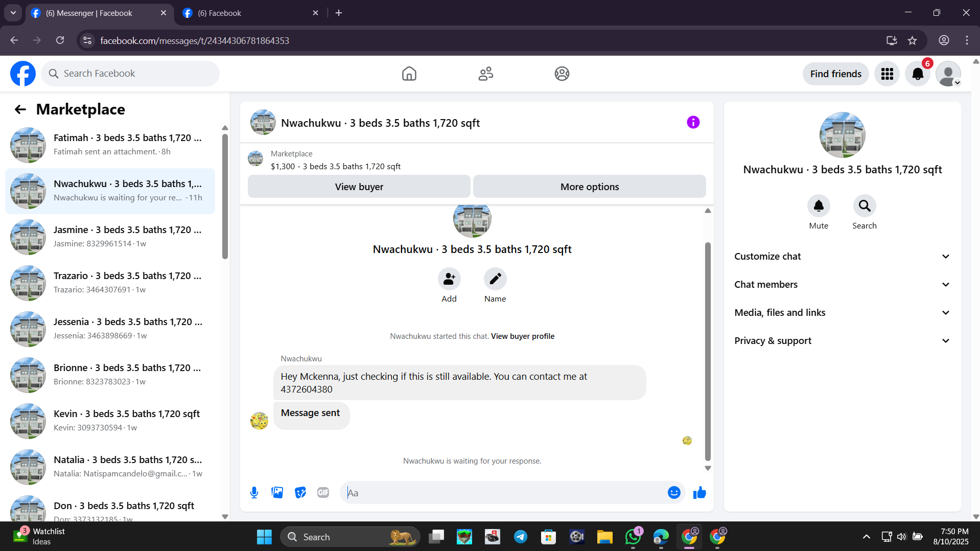
Task: Reload the page
Action: [x=60, y=40]
